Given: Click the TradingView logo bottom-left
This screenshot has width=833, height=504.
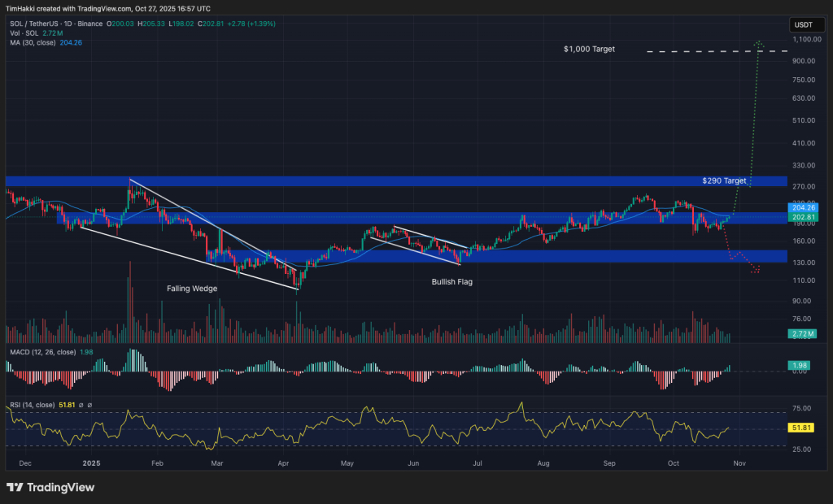Looking at the screenshot, I should pyautogui.click(x=49, y=488).
